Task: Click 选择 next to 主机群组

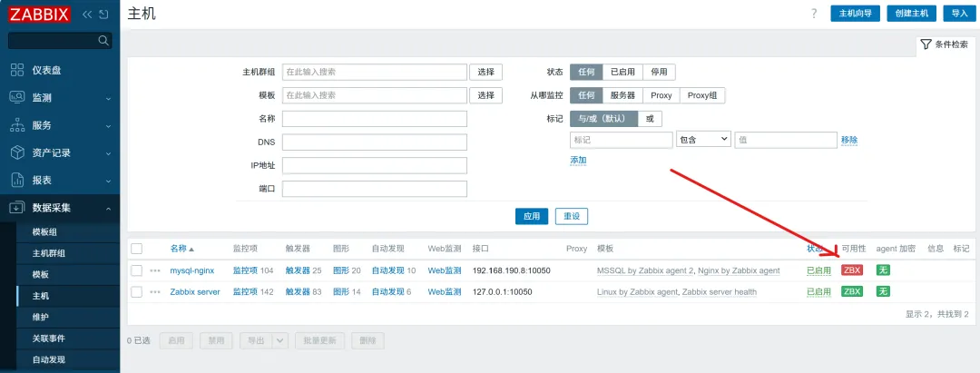Action: point(486,72)
